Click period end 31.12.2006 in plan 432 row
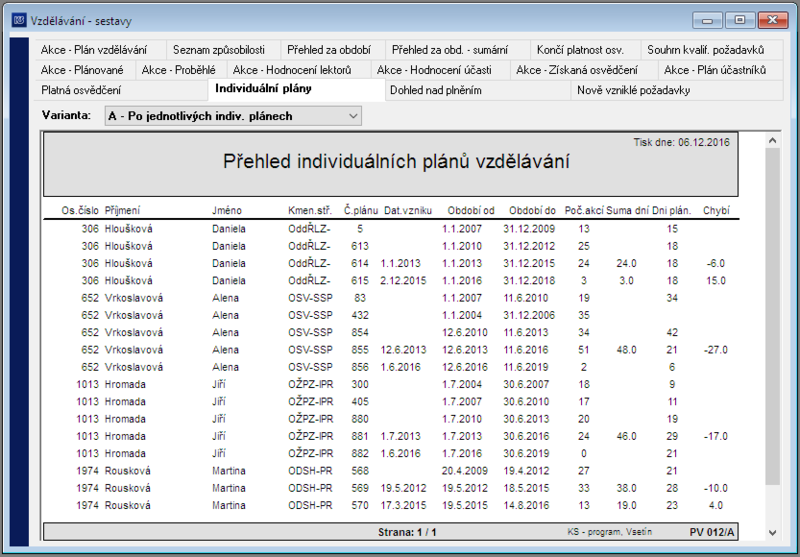 click(x=529, y=315)
